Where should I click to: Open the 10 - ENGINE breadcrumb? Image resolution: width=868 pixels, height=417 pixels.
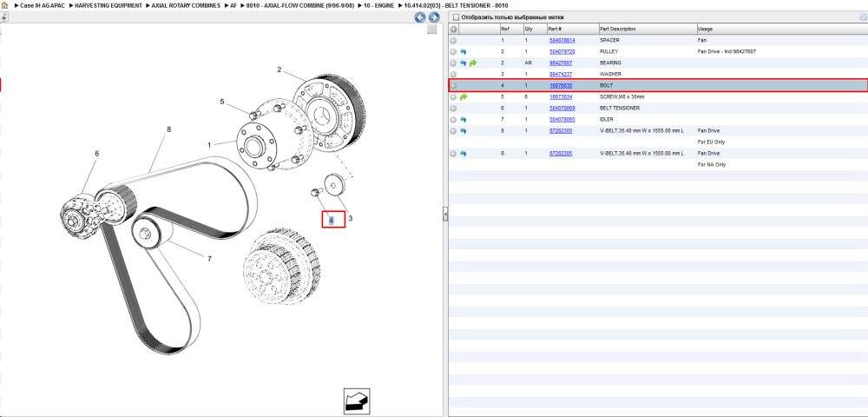tap(379, 5)
